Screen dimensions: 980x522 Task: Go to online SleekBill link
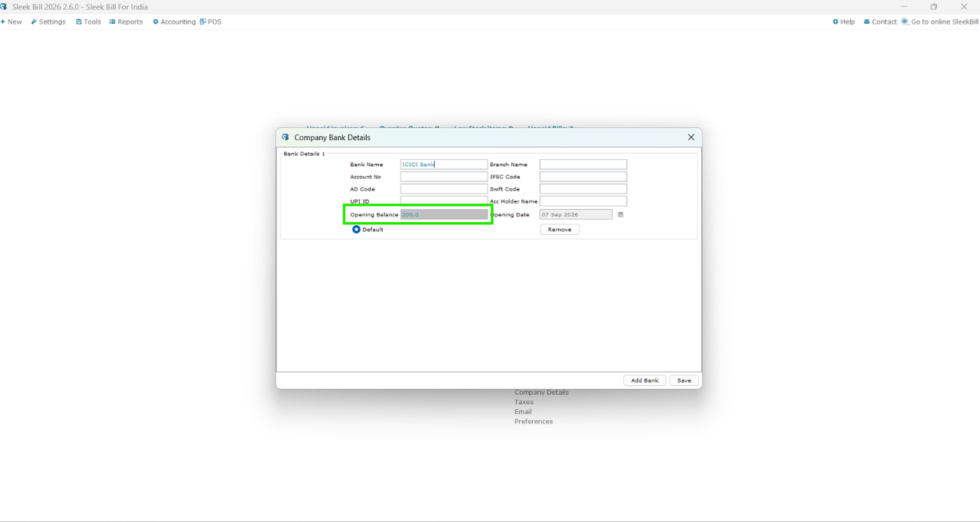[x=940, y=21]
